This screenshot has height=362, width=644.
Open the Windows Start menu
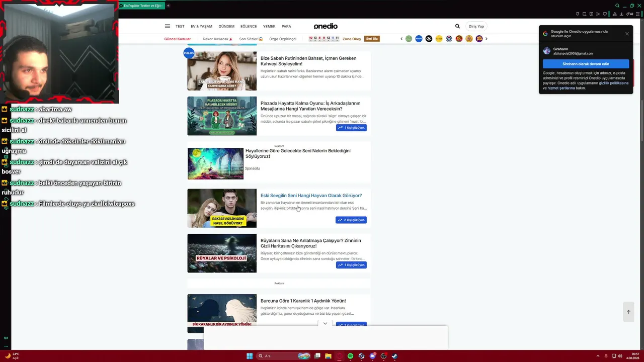pos(250,356)
